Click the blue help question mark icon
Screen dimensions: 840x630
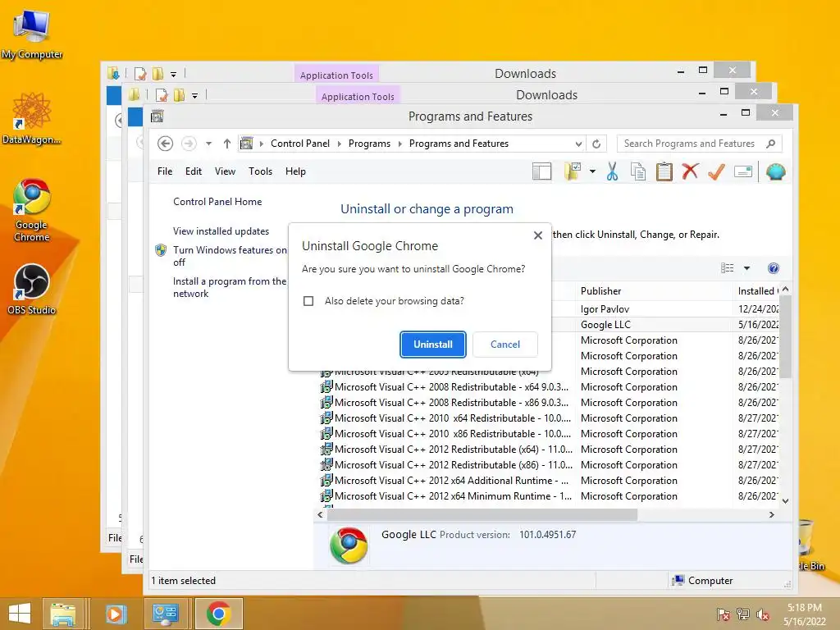click(x=773, y=268)
